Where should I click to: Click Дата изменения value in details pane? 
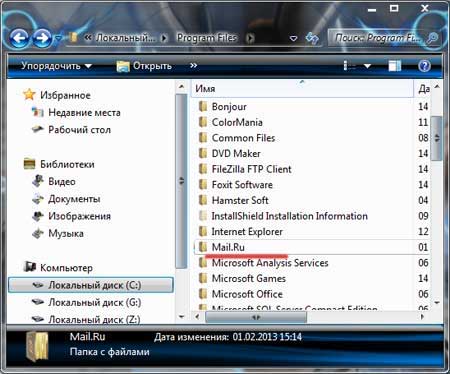click(x=267, y=337)
